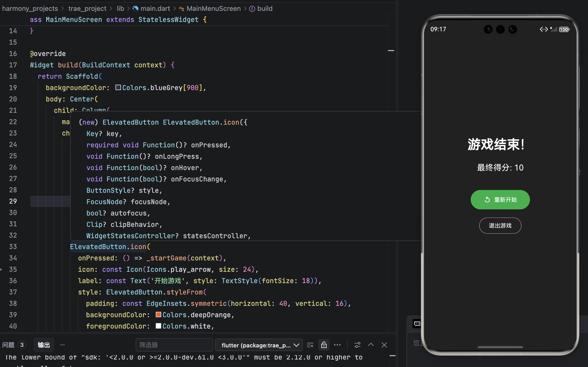Open main.dart breadcrumb dropdown
The height and width of the screenshot is (367, 588).
[155, 9]
